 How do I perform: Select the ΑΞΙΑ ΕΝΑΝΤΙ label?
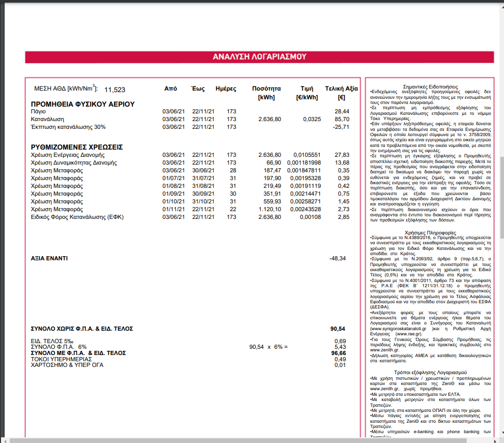pyautogui.click(x=49, y=258)
